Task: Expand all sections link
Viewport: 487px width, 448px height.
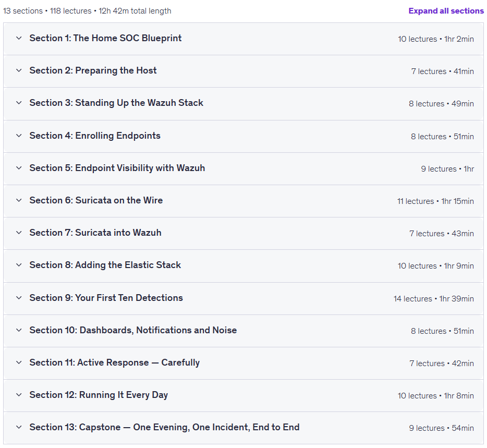Action: [446, 11]
